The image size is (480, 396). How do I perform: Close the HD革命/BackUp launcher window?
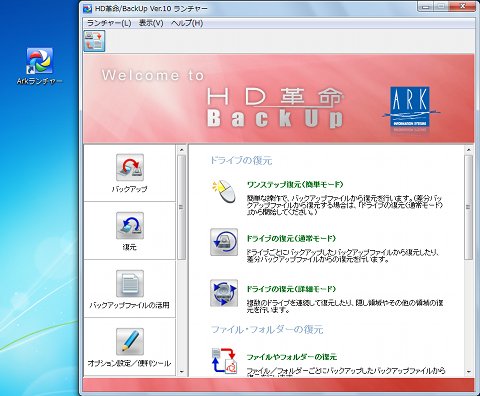point(463,7)
